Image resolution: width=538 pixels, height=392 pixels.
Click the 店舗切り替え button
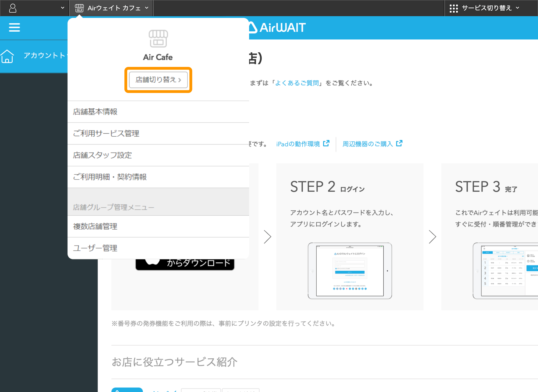158,80
